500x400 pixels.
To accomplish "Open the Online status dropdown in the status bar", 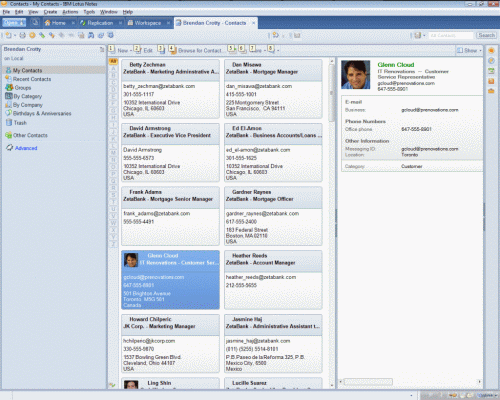I will pyautogui.click(x=487, y=395).
